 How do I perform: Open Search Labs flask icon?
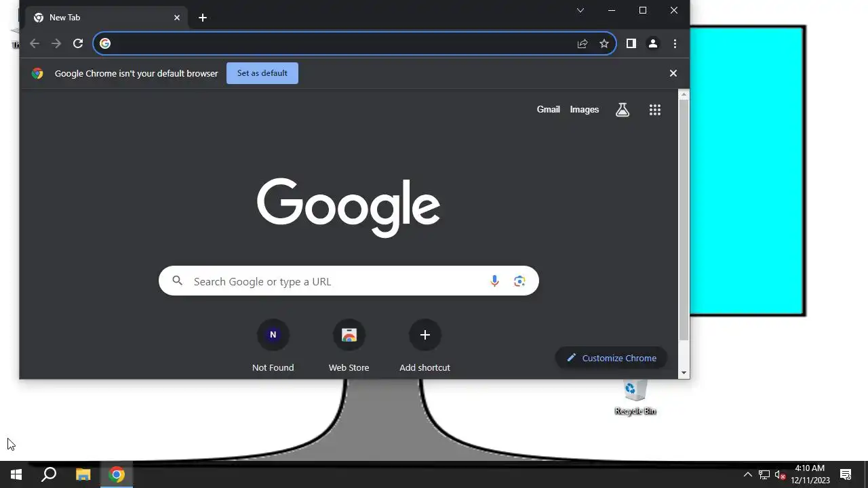[623, 110]
